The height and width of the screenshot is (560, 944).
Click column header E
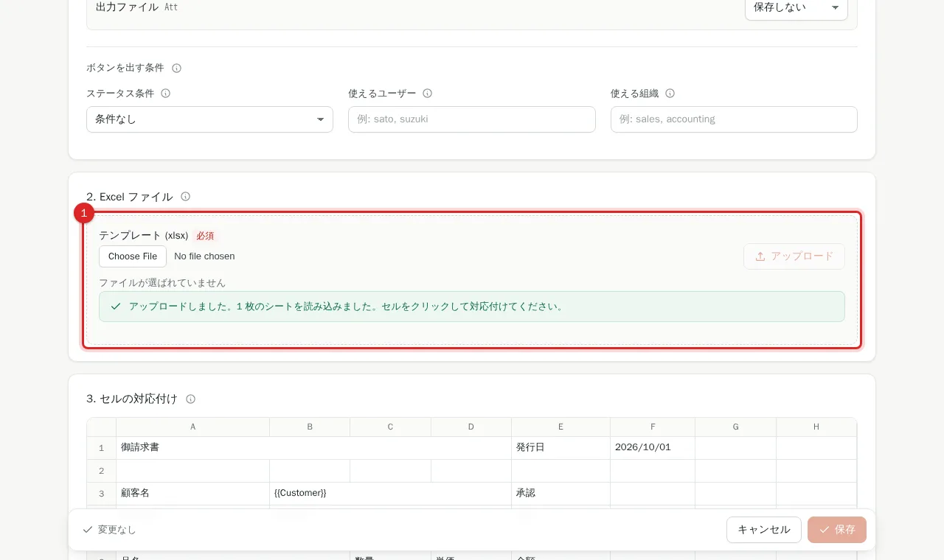(x=561, y=427)
